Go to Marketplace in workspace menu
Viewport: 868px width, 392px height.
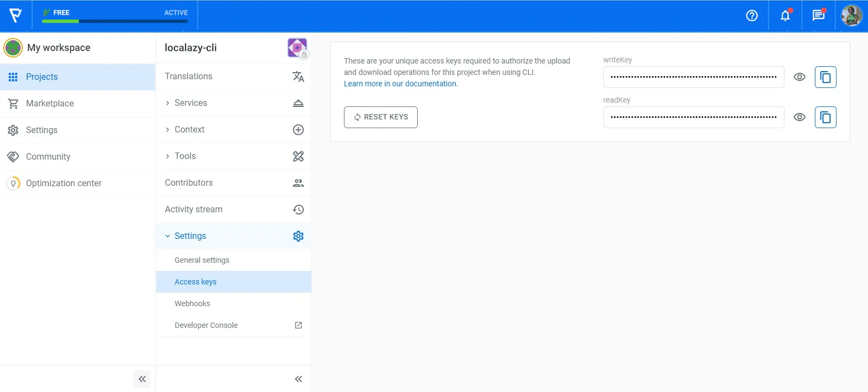(x=50, y=104)
